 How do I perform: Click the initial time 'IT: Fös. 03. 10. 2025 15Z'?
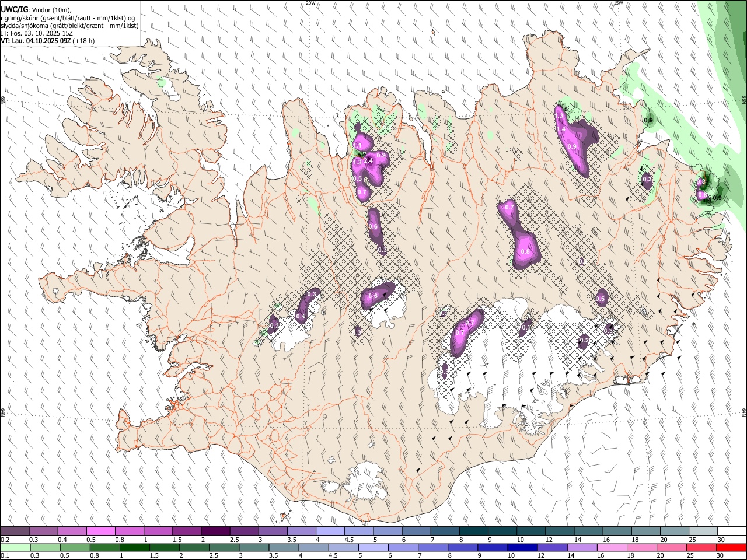(37, 33)
